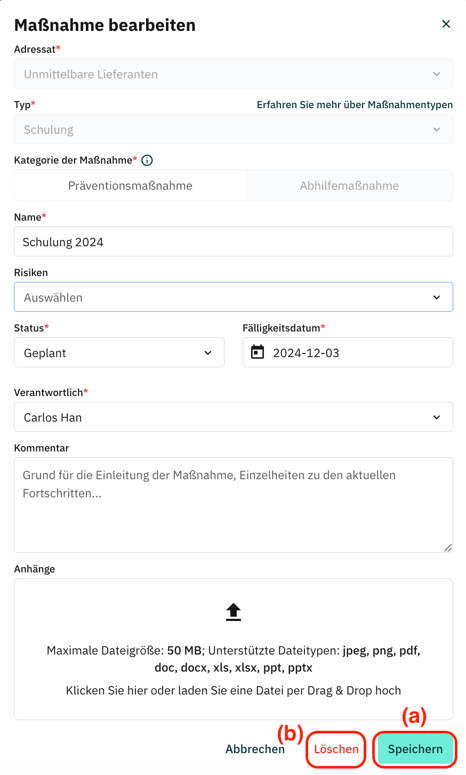Click the chevron in the Status field
Viewport: 466px width, 775px height.
(208, 352)
